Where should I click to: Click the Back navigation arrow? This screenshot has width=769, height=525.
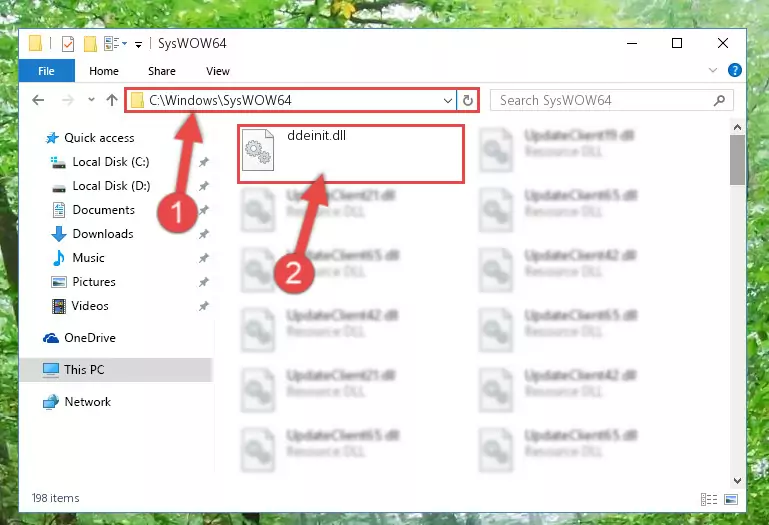pyautogui.click(x=38, y=101)
